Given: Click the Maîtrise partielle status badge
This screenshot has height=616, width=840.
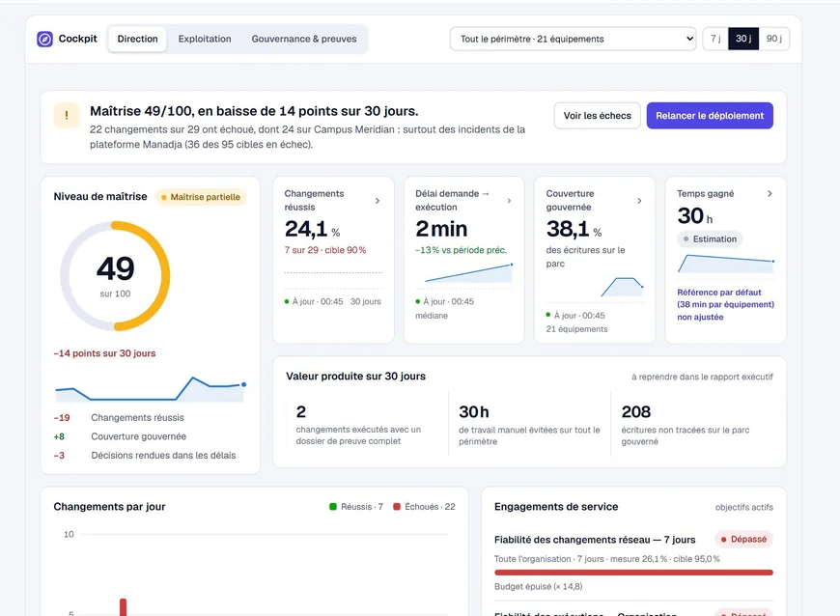Looking at the screenshot, I should coord(201,197).
